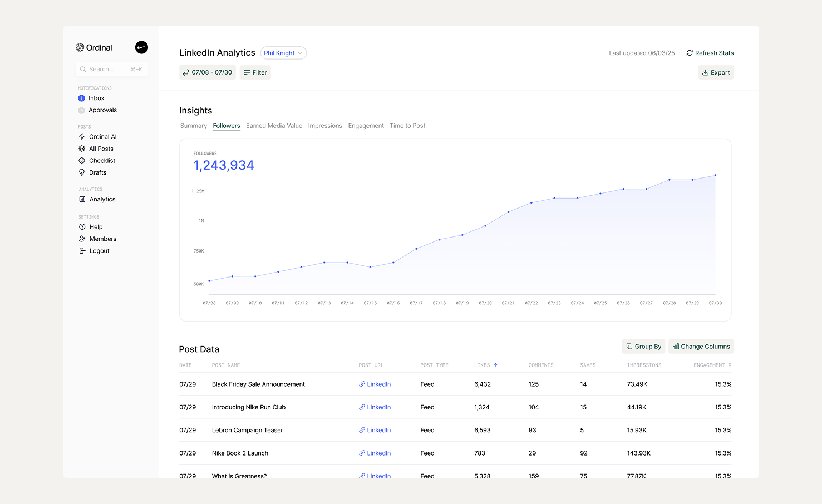
Task: Click link icon in Black Friday Sale row
Action: click(362, 384)
